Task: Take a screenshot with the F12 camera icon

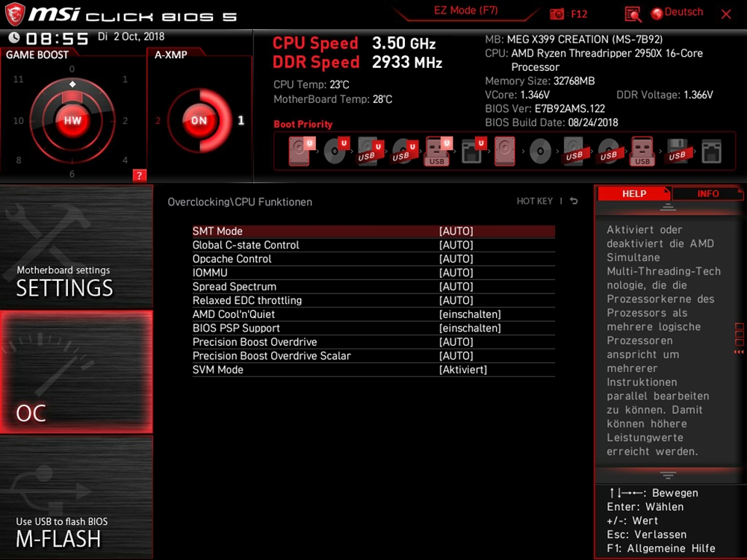Action: (x=557, y=13)
